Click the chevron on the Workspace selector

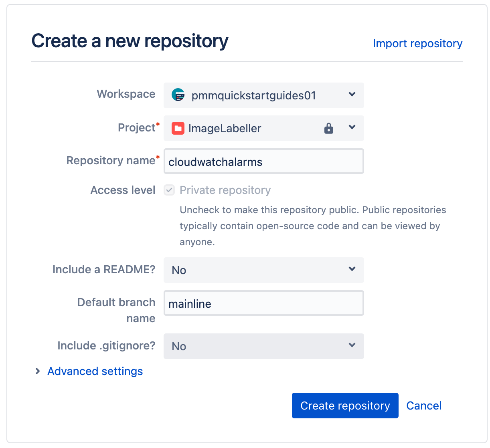pos(352,95)
